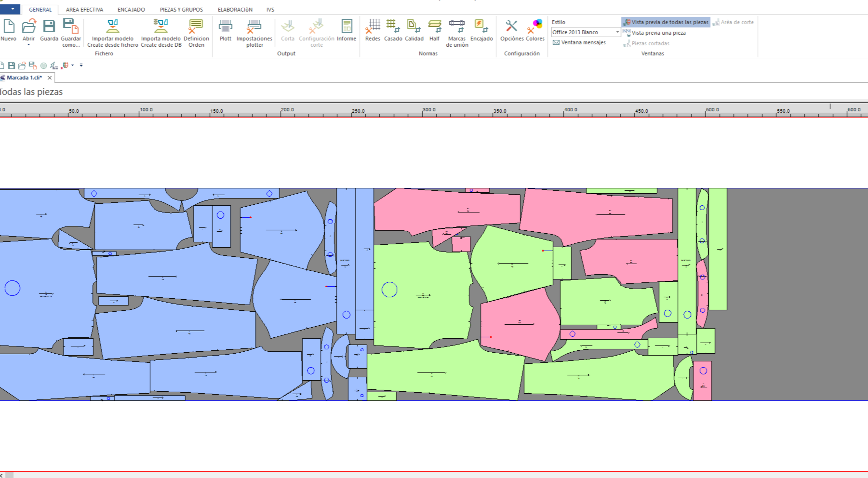Toggle Vista previa de todas las piezas

[666, 22]
